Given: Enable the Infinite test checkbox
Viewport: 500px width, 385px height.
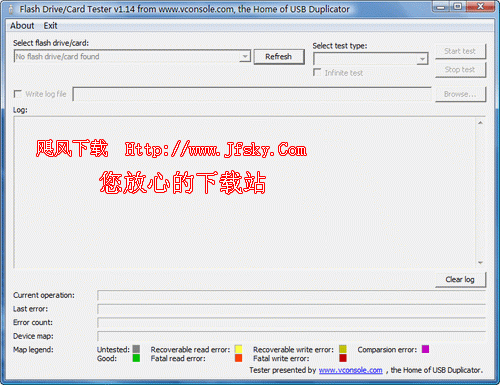Looking at the screenshot, I should coord(317,72).
